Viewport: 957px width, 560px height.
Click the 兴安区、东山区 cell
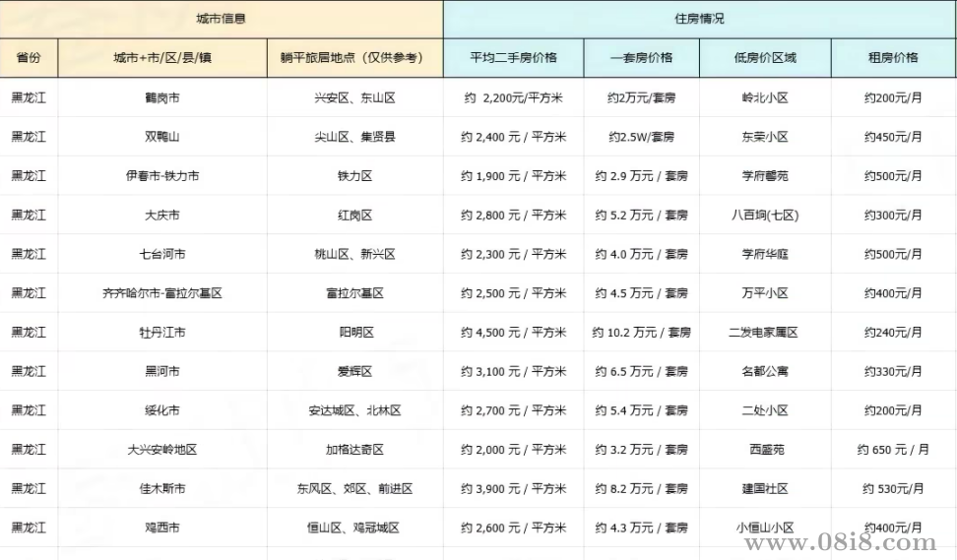355,97
